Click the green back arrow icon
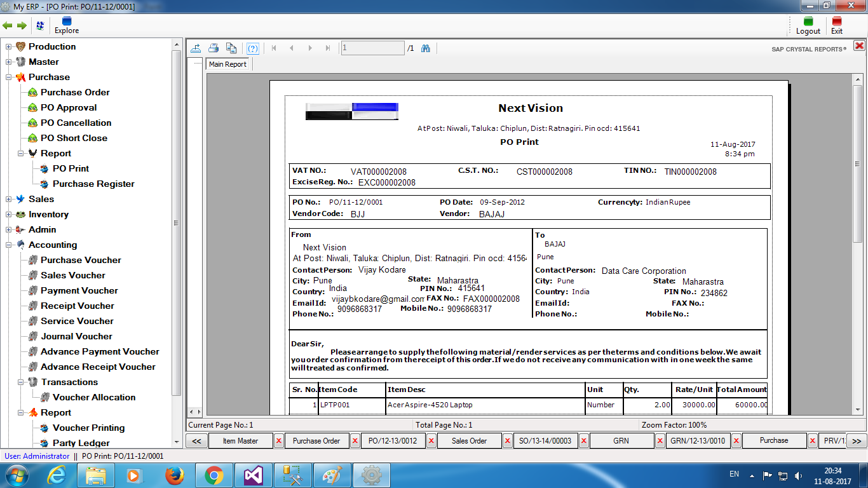Image resolution: width=868 pixels, height=488 pixels. [8, 25]
